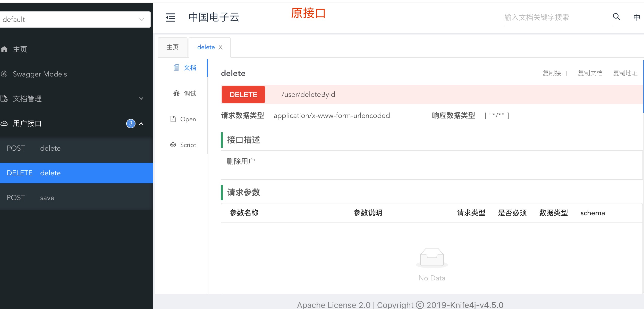Close the delete tab
The image size is (644, 309).
[x=221, y=47]
